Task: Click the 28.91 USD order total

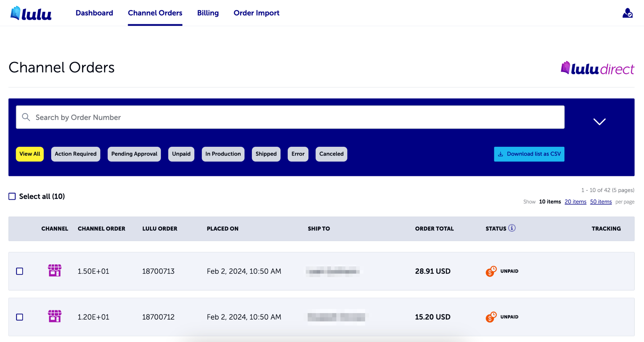Action: [432, 271]
